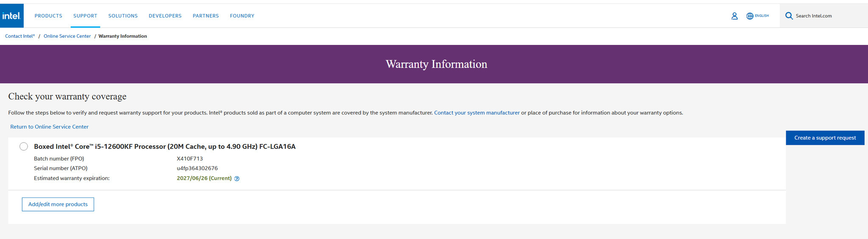Viewport: 868px width, 239px height.
Task: Open the Foundry menu
Action: (242, 16)
